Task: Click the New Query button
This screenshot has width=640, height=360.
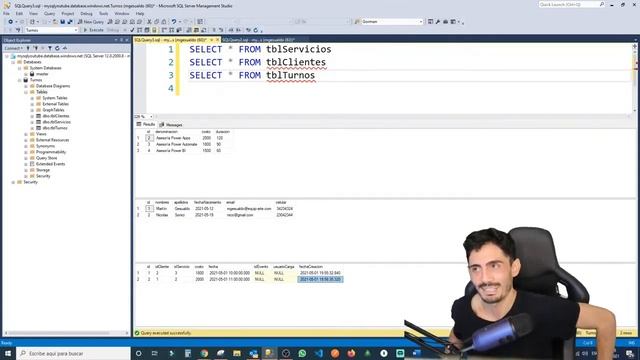Action: 91,22
